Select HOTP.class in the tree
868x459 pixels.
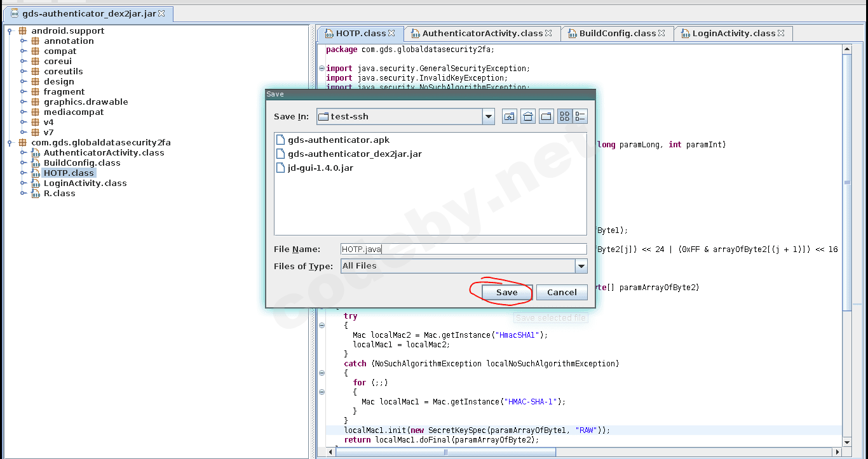(x=69, y=173)
